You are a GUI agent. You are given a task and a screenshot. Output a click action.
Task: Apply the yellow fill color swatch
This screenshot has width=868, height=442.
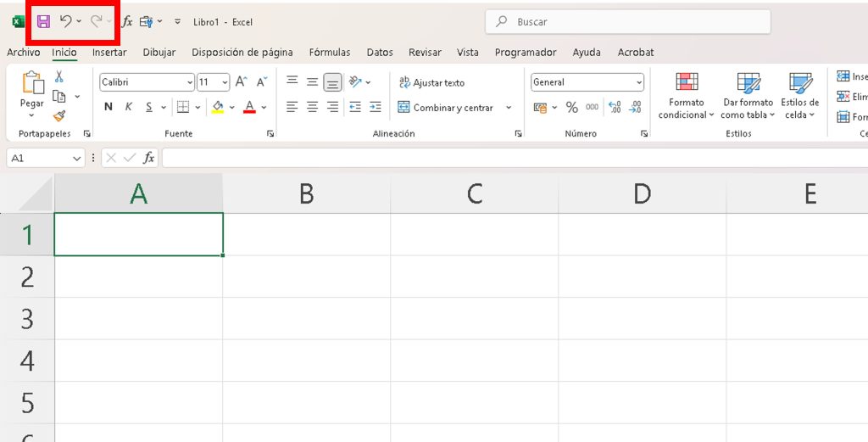point(218,108)
